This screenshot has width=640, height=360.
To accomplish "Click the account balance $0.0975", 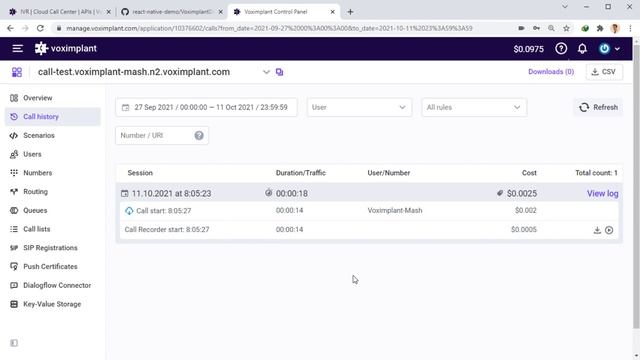I will (x=529, y=49).
